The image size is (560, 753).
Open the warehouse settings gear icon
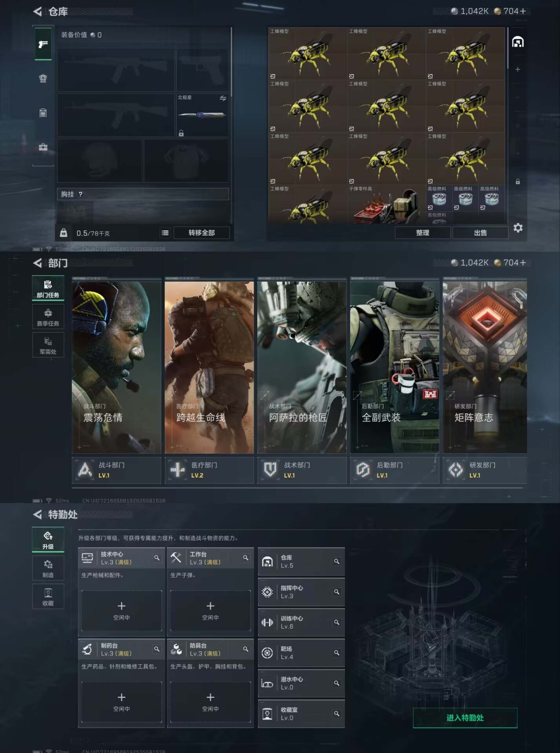click(x=518, y=228)
